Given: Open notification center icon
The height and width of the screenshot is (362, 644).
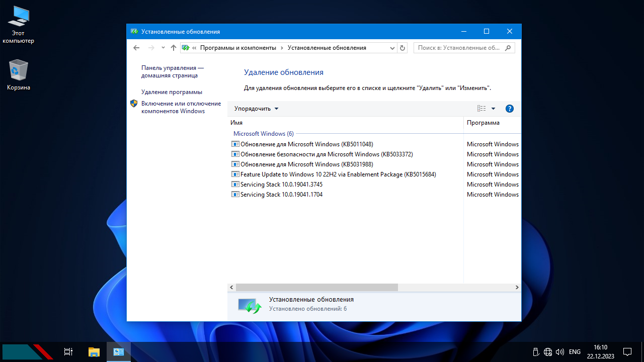Looking at the screenshot, I should click(x=627, y=352).
